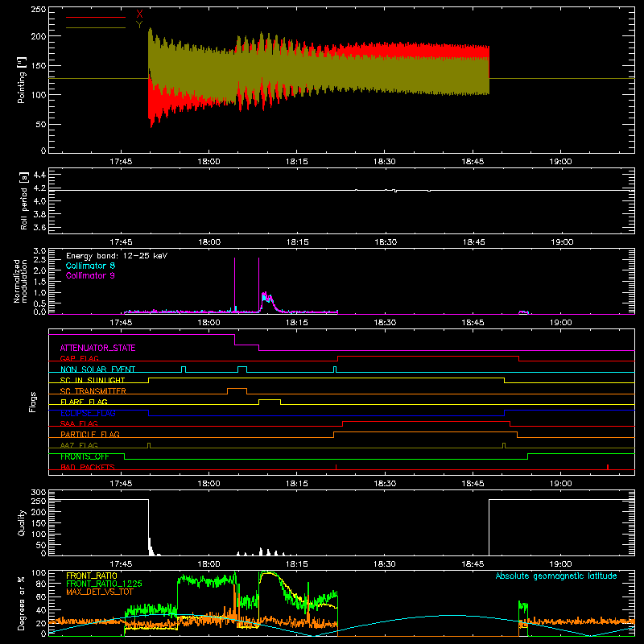644x644 pixels.
Task: Click the raised PARTICLE_FLAG segment in Flags plot
Action: 425,432
